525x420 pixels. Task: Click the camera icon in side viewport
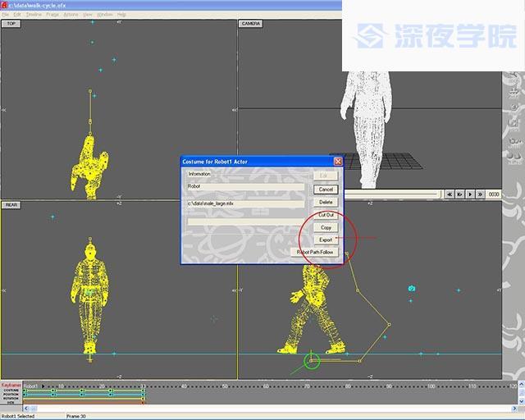[412, 289]
